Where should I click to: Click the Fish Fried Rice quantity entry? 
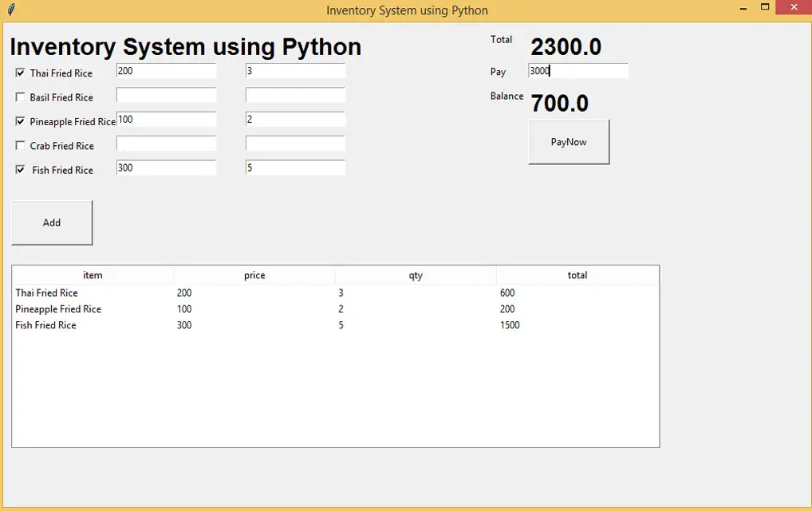[295, 167]
